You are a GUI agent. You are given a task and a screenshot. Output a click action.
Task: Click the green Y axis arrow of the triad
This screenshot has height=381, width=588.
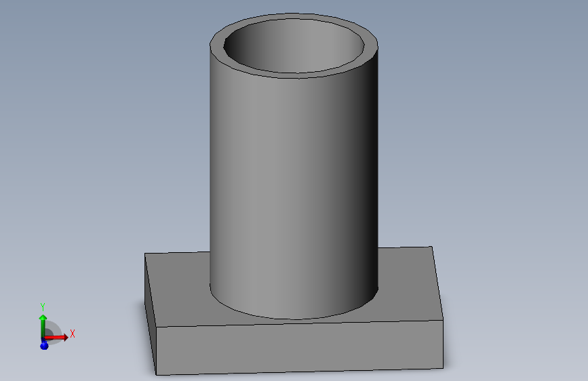43,326
